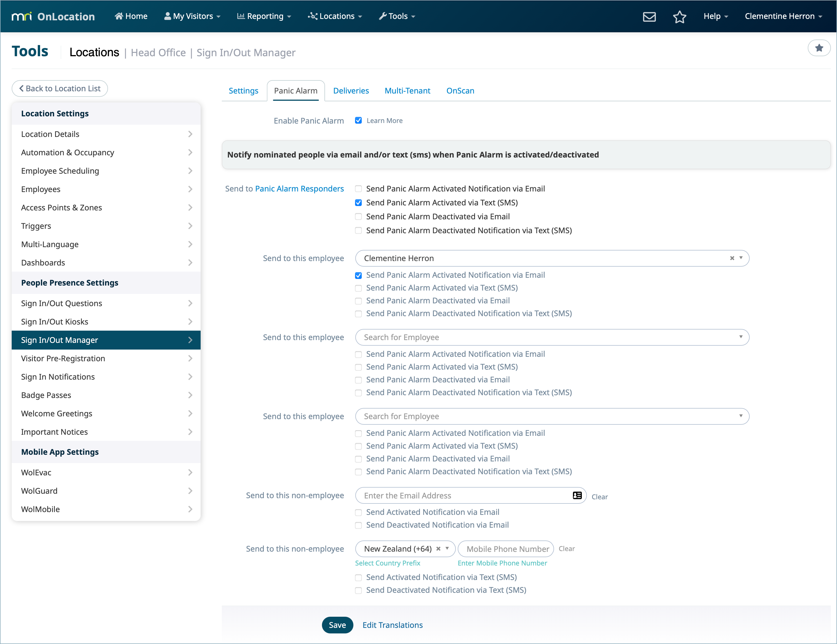Screen dimensions: 837x644
Task: Toggle Enable Panic Alarm checkbox
Action: click(358, 121)
